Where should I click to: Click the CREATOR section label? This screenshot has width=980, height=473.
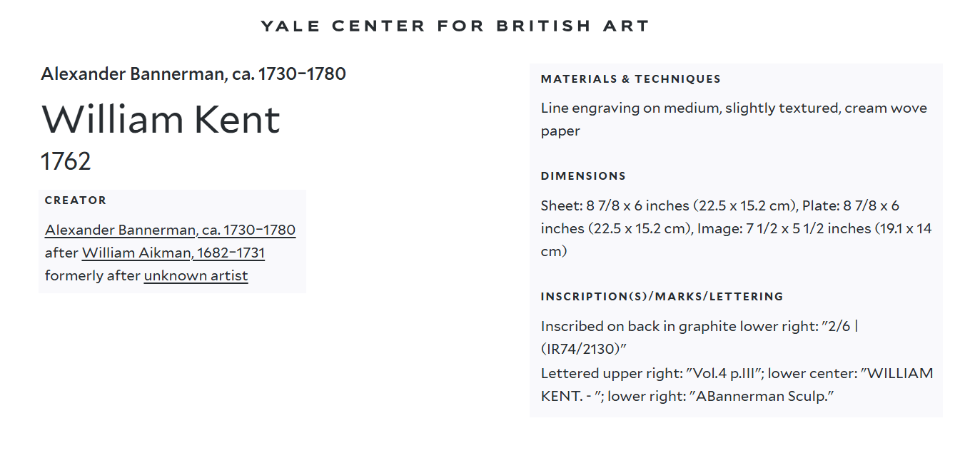point(76,200)
